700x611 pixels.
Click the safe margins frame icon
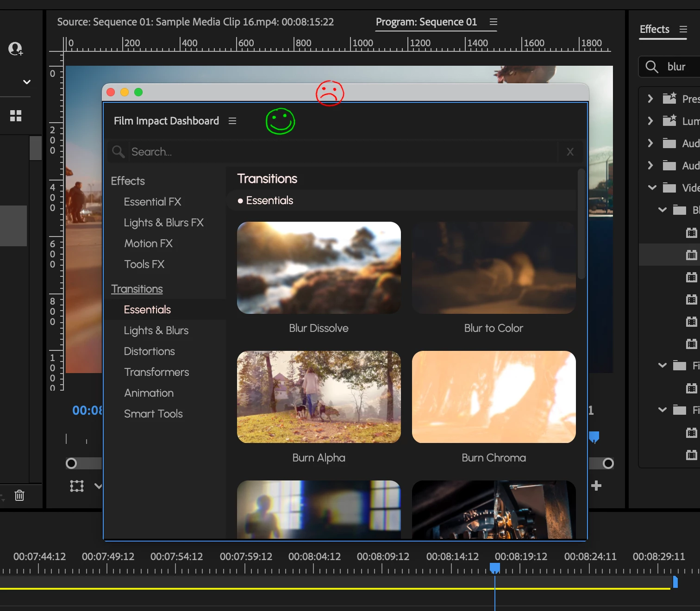coord(77,486)
